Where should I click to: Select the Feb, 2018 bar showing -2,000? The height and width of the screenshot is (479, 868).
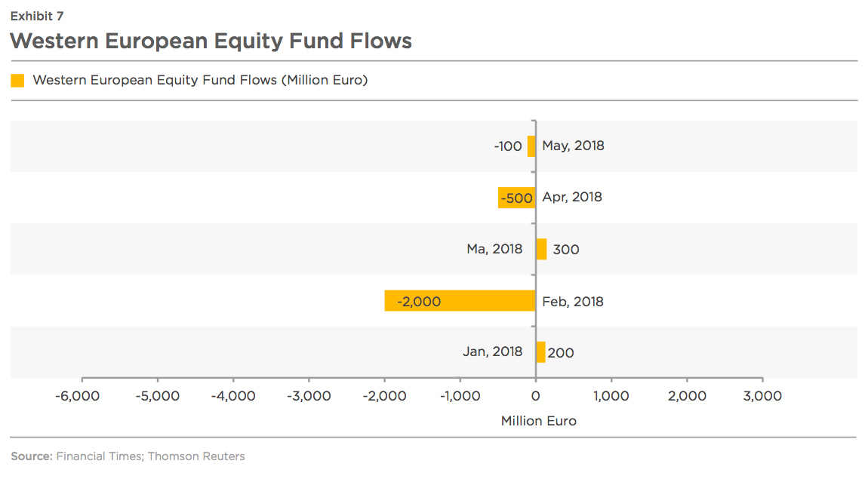coord(460,300)
